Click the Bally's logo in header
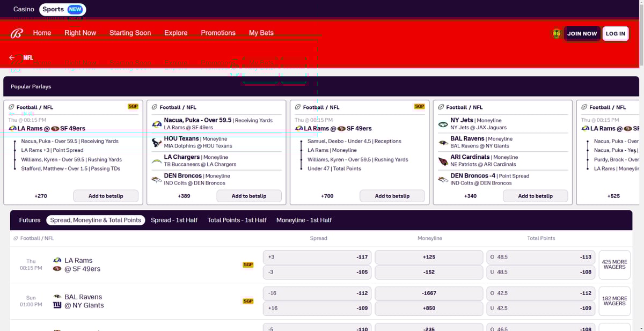The width and height of the screenshot is (644, 331). (x=17, y=33)
